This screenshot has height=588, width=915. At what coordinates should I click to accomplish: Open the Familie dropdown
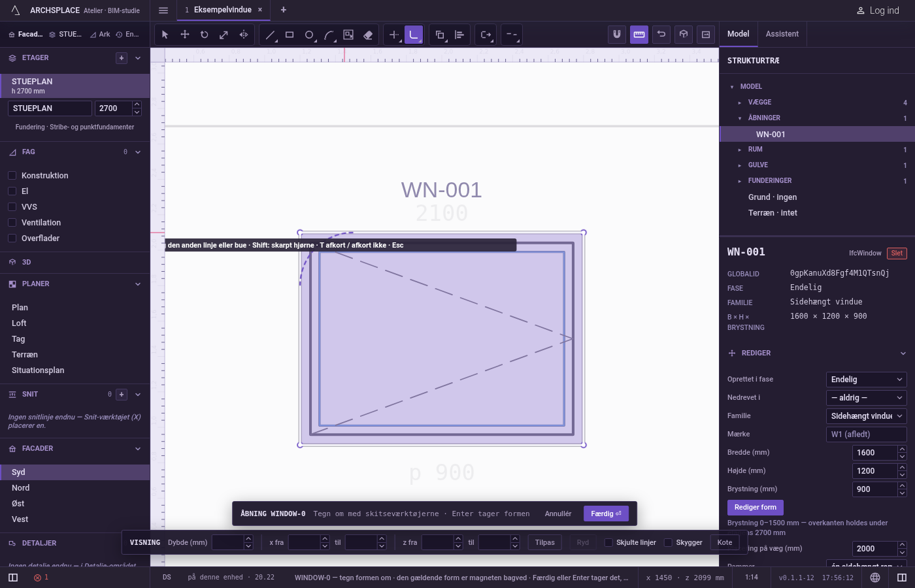pyautogui.click(x=867, y=416)
